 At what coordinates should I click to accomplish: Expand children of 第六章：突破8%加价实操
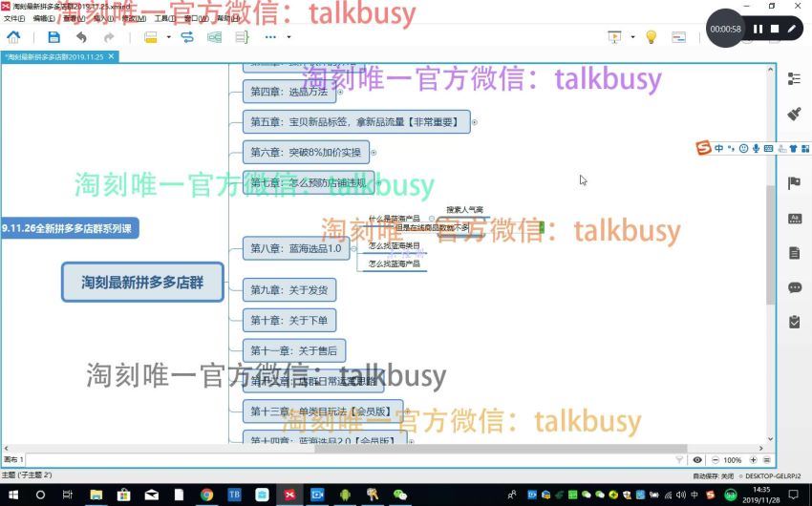coord(374,152)
